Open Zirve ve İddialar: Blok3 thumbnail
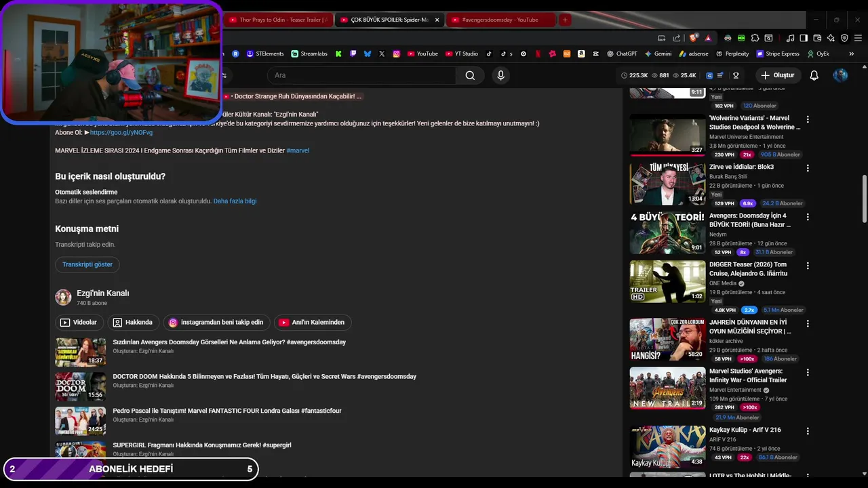This screenshot has width=868, height=488. [x=668, y=184]
